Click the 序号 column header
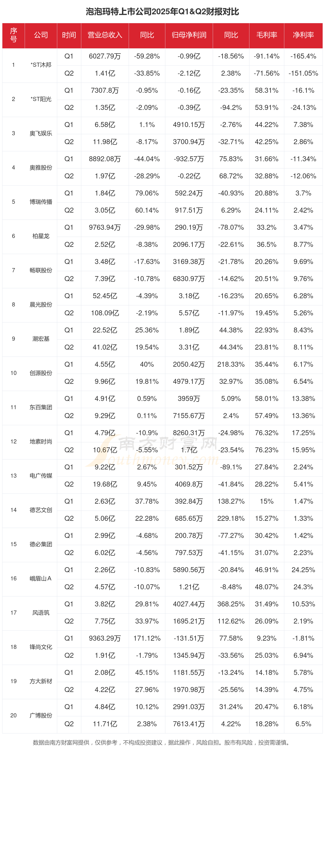Image resolution: width=325 pixels, height=868 pixels. [x=13, y=35]
